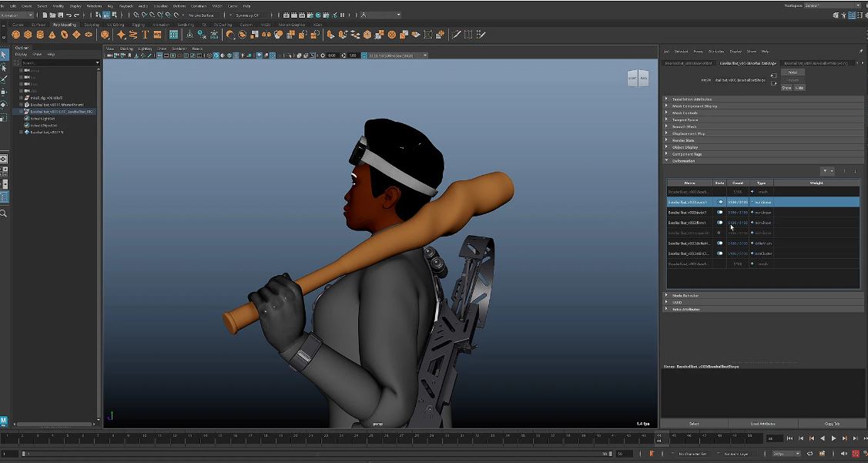Toggle state of third nonLinear deformer row
This screenshot has height=463, width=868.
pyautogui.click(x=719, y=223)
